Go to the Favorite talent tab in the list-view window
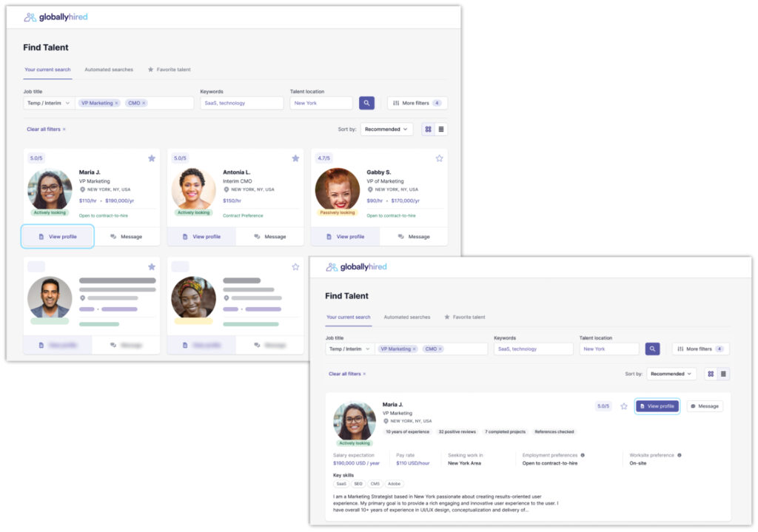Screen dimensions: 758x532 coord(464,317)
